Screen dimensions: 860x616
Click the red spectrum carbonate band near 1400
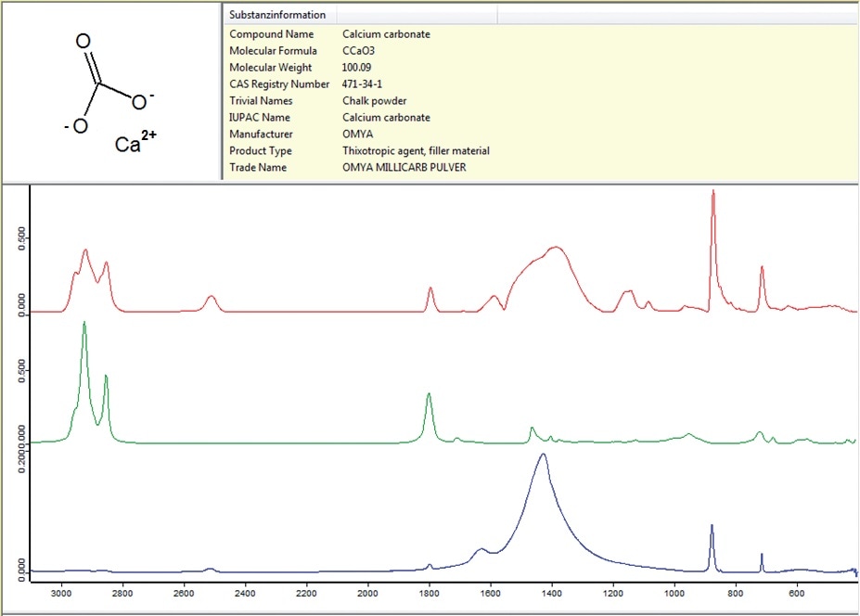555,249
